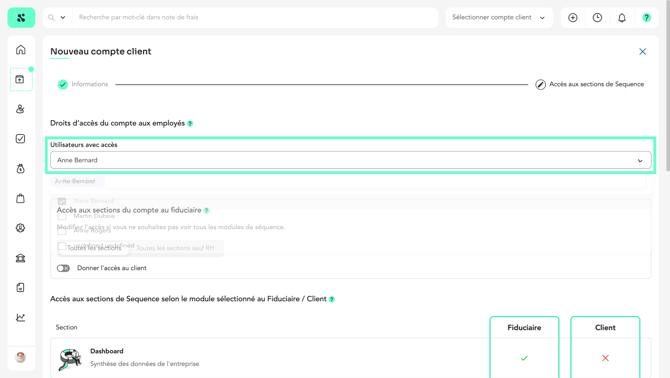Close the Nouveau compte client panel
The image size is (670, 378).
click(x=642, y=52)
